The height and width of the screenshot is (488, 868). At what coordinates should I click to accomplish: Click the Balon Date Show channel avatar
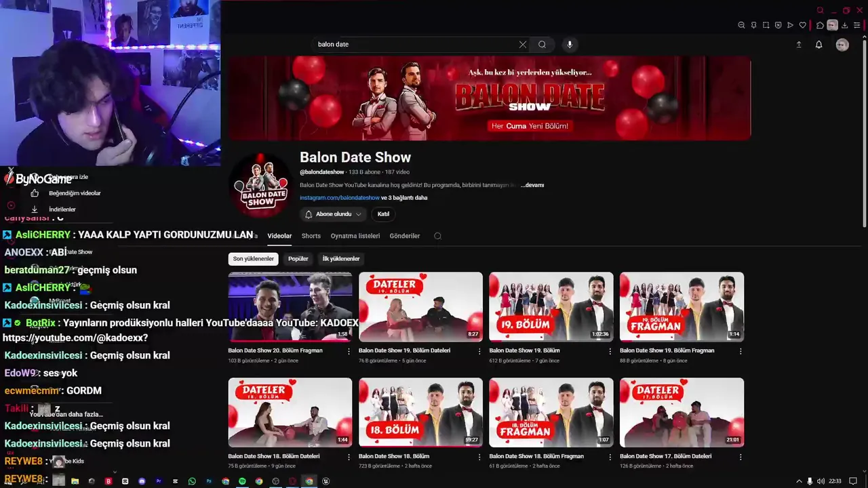click(261, 186)
